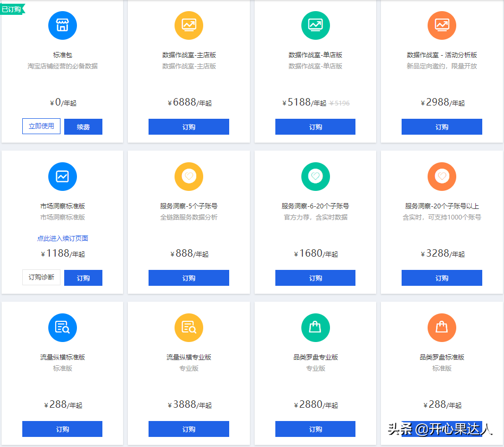Click the blue trend icon for 市场洞察标准版
504x447 pixels.
click(x=63, y=177)
